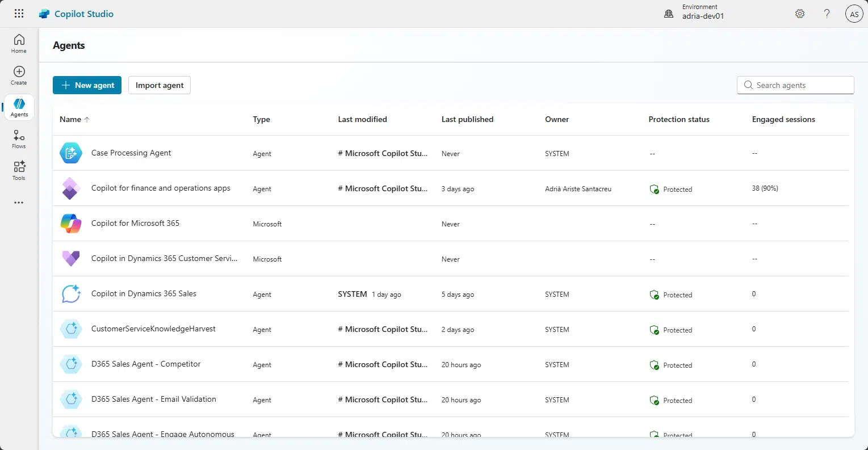Image resolution: width=868 pixels, height=450 pixels.
Task: Select the Agents tab in sidebar
Action: click(x=19, y=107)
